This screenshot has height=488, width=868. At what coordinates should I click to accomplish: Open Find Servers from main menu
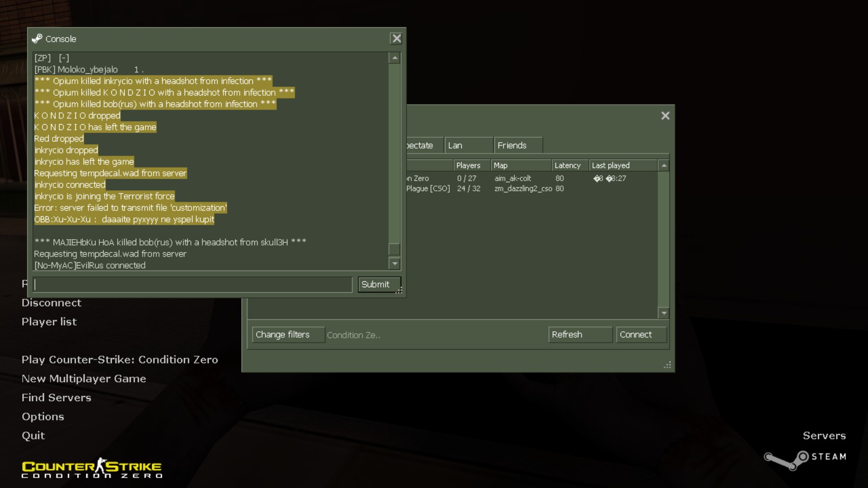click(x=56, y=397)
